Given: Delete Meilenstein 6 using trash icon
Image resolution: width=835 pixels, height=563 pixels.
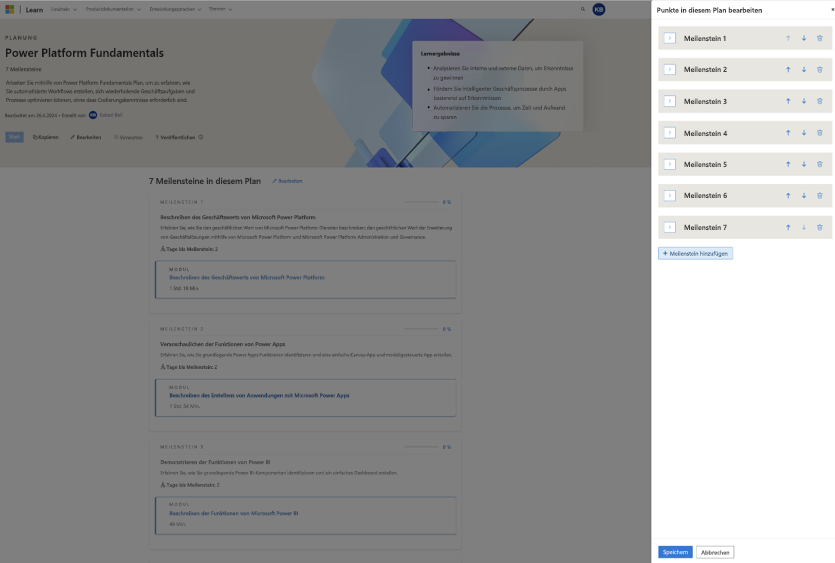Looking at the screenshot, I should tap(820, 196).
